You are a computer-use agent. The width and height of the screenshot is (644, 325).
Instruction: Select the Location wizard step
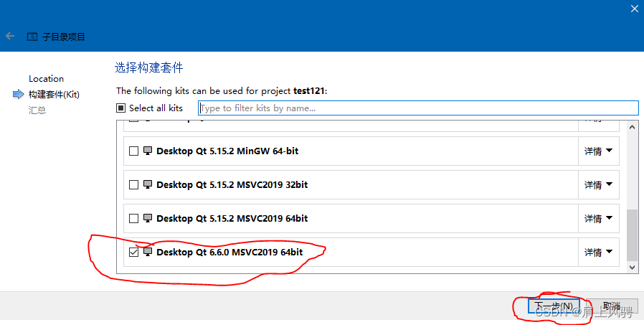46,78
